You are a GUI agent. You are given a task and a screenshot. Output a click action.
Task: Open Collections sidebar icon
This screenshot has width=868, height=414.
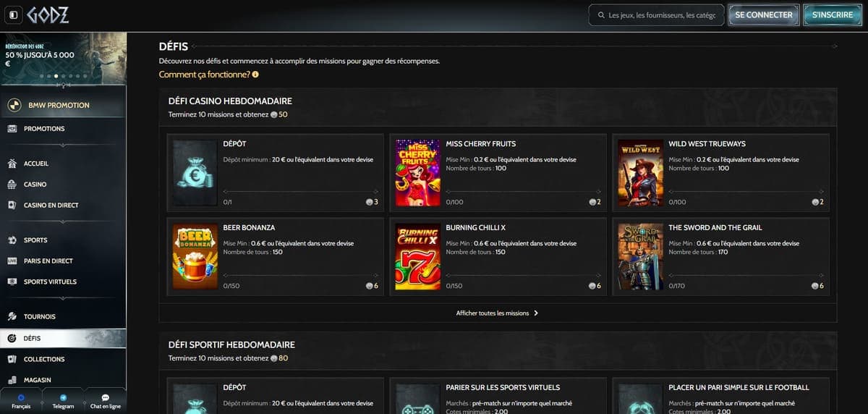(12, 359)
